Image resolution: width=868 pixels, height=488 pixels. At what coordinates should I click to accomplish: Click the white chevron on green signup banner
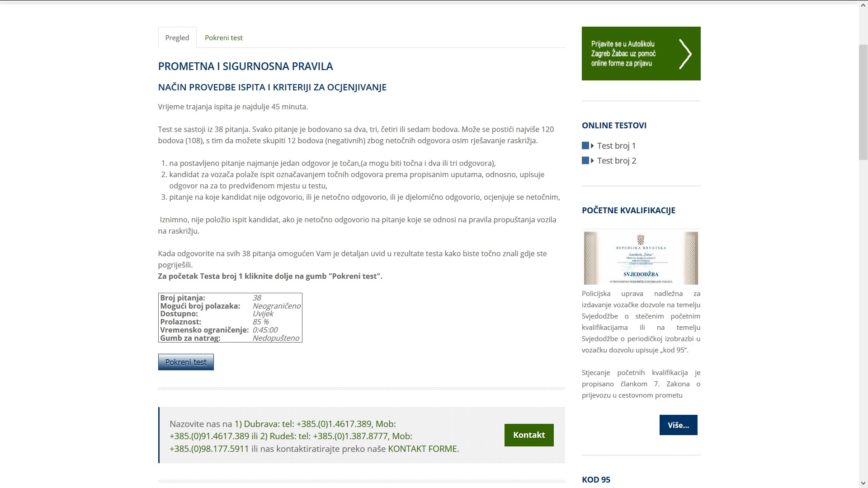pos(685,54)
